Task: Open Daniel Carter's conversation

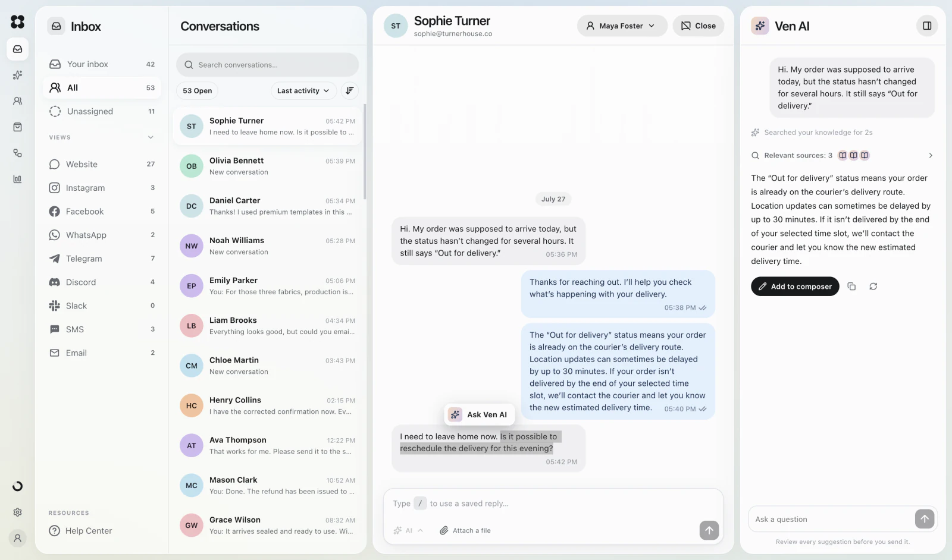Action: 268,206
